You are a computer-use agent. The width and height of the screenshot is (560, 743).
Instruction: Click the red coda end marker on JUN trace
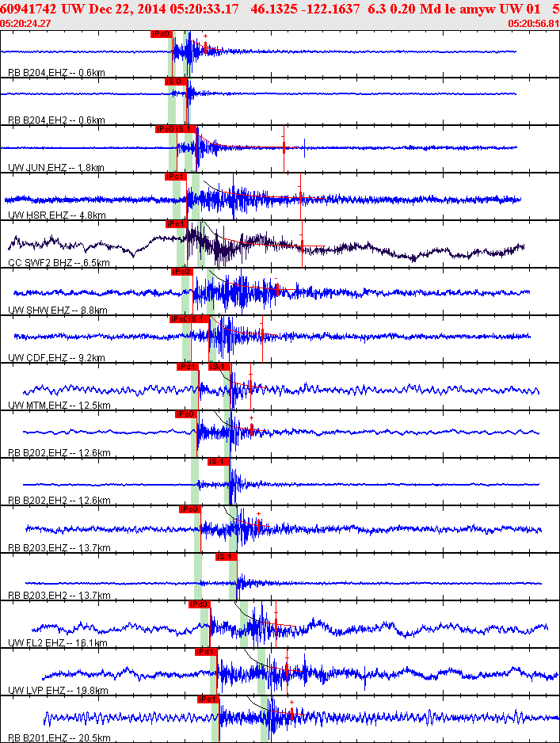(x=284, y=148)
